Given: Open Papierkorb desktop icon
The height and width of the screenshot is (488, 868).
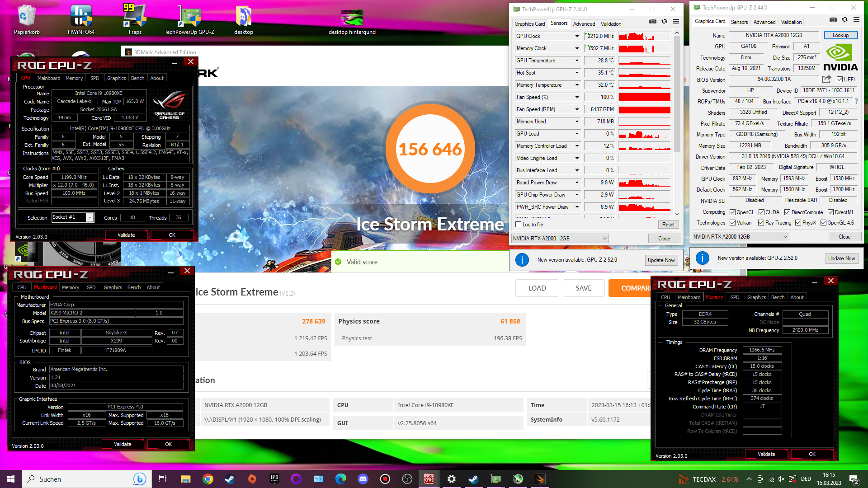Looking at the screenshot, I should pyautogui.click(x=27, y=19).
